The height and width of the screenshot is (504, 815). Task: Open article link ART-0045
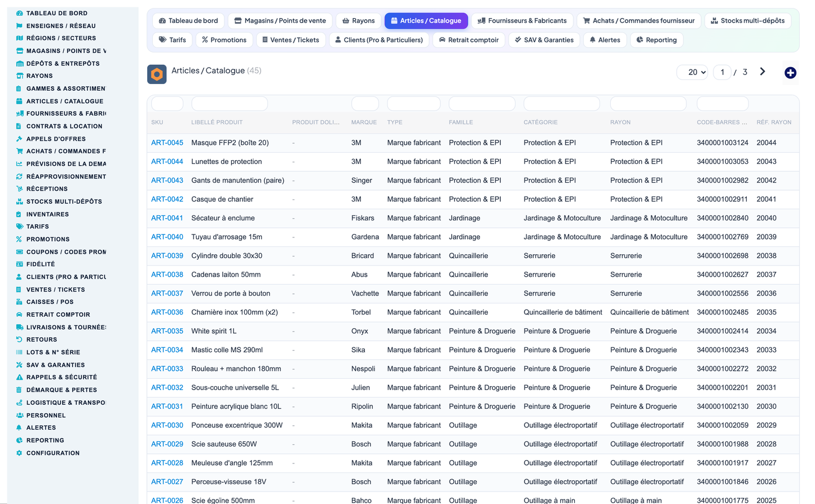tap(167, 143)
